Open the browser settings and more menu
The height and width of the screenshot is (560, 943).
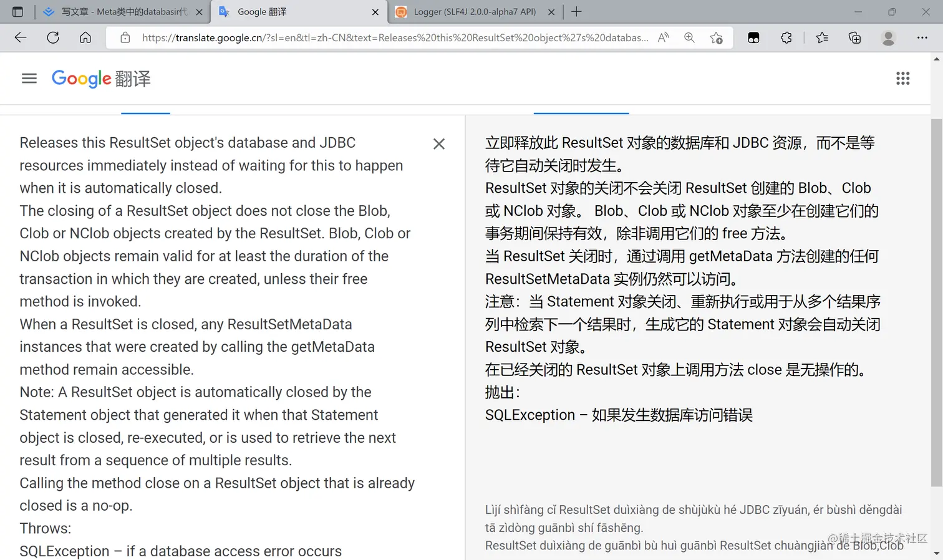pyautogui.click(x=922, y=37)
